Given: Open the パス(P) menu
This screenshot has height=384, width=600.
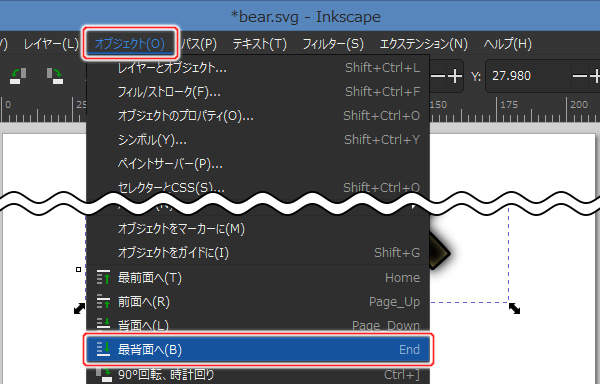Looking at the screenshot, I should [199, 44].
